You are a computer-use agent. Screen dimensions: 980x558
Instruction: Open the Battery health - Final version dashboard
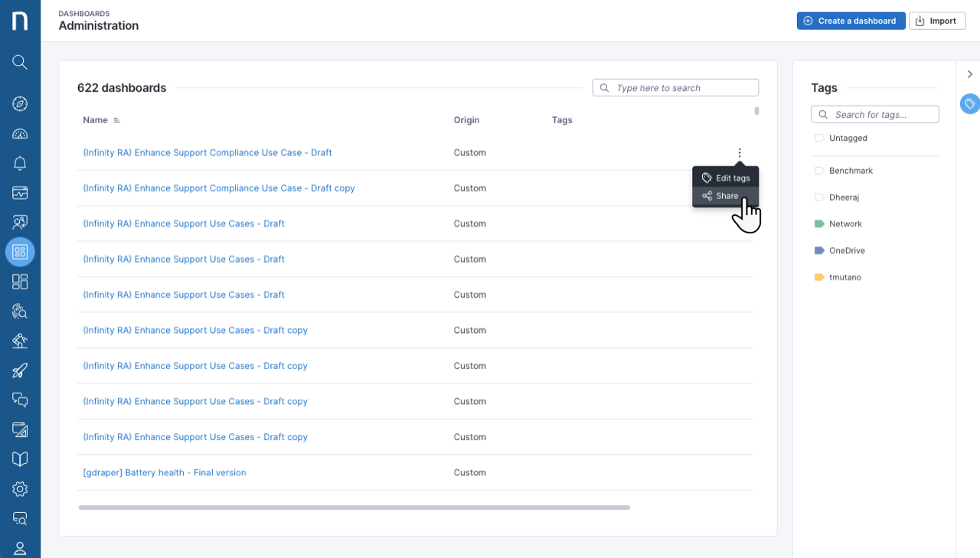tap(165, 473)
